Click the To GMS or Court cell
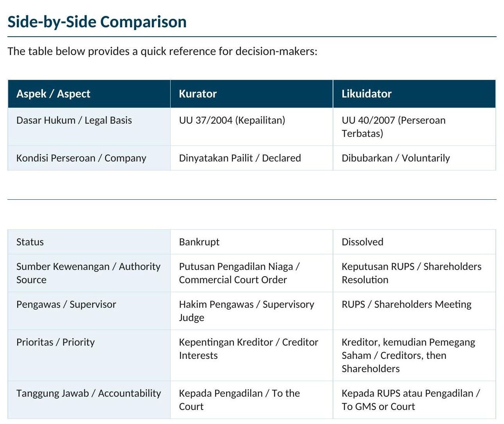This screenshot has height=424, width=504. pos(411,400)
